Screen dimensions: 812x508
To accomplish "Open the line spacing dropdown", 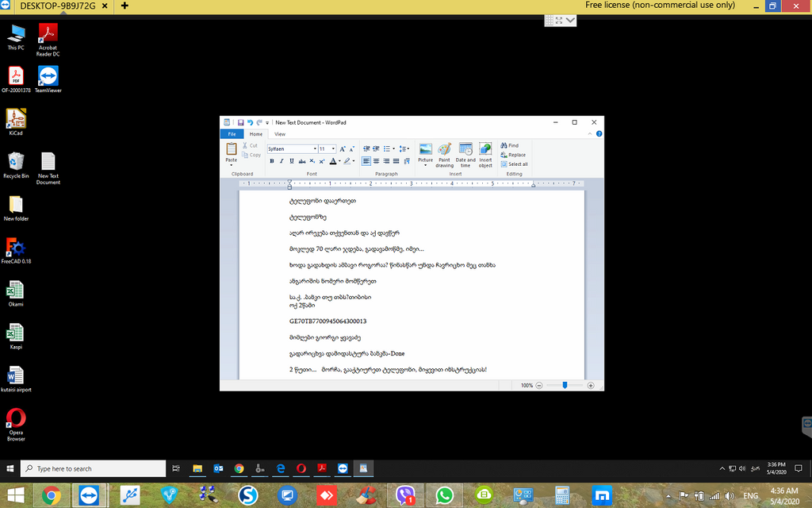I will pyautogui.click(x=405, y=148).
